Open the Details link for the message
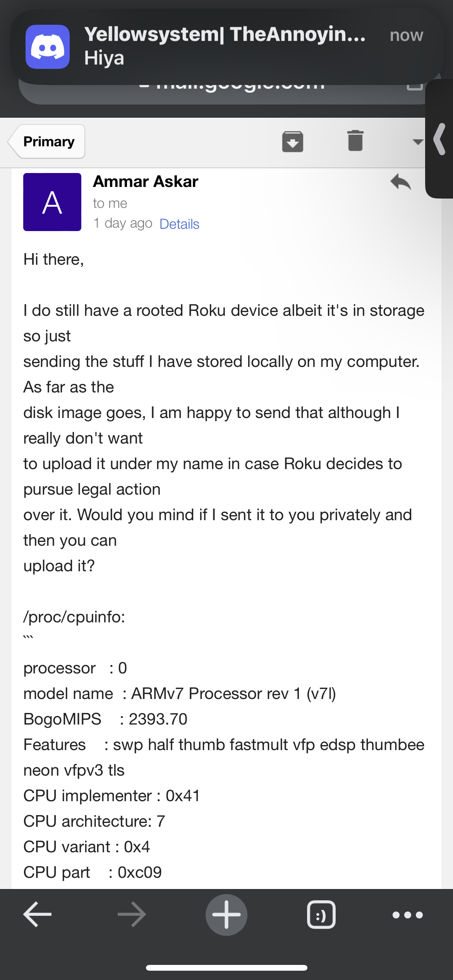 (x=179, y=224)
